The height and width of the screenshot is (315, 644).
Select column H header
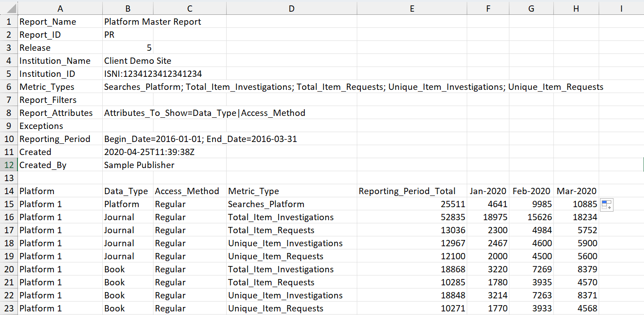click(576, 9)
